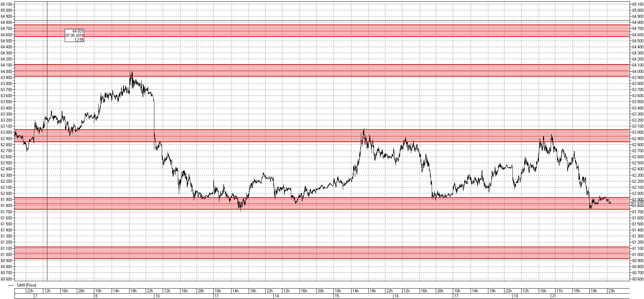644x299 pixels.
Task: Click 64 500 on the left price axis
Action: [7, 41]
